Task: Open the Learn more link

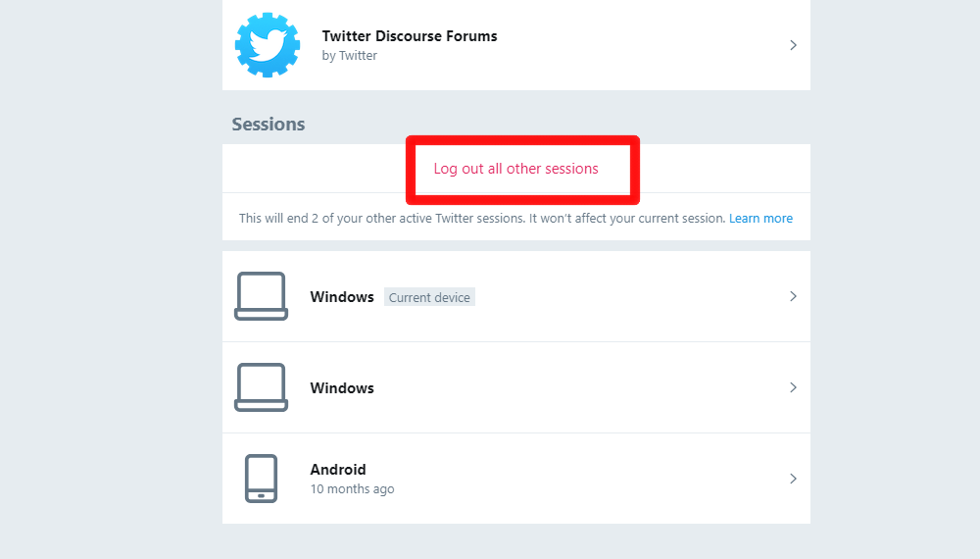Action: pos(760,219)
